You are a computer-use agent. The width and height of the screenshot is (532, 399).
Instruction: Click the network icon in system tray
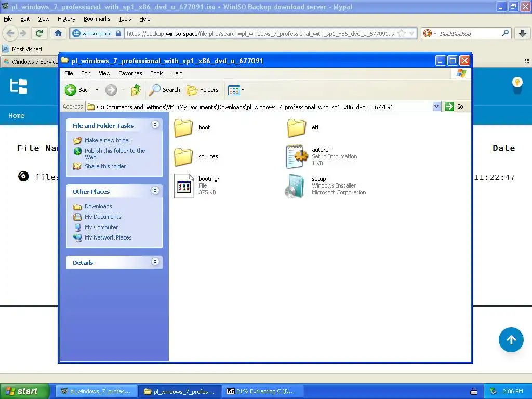pyautogui.click(x=494, y=391)
